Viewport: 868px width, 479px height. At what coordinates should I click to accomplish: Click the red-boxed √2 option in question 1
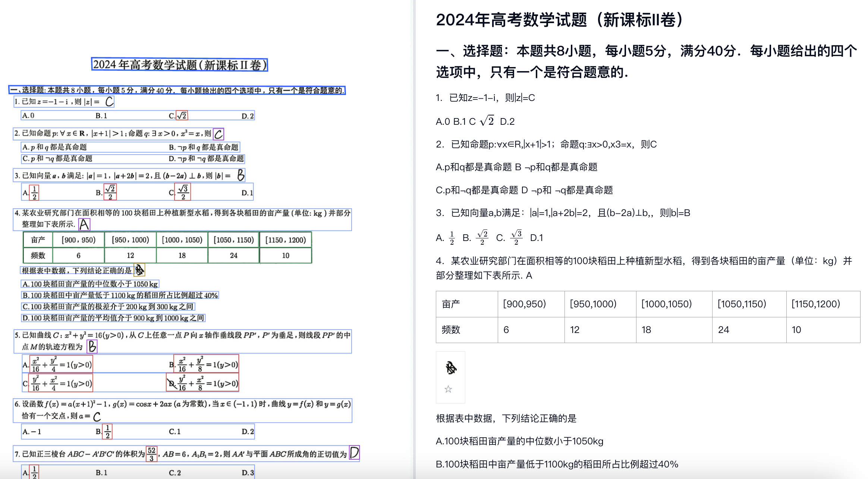(x=182, y=115)
